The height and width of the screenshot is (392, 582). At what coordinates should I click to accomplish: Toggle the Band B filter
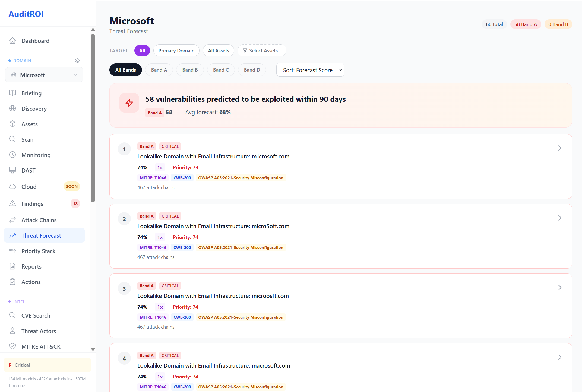click(x=190, y=70)
